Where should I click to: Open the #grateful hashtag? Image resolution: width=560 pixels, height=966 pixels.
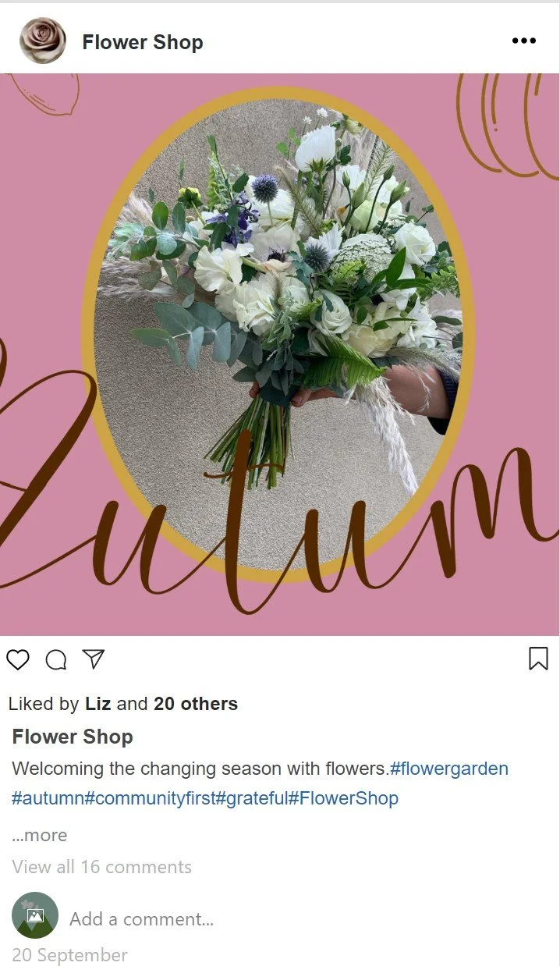pyautogui.click(x=252, y=798)
